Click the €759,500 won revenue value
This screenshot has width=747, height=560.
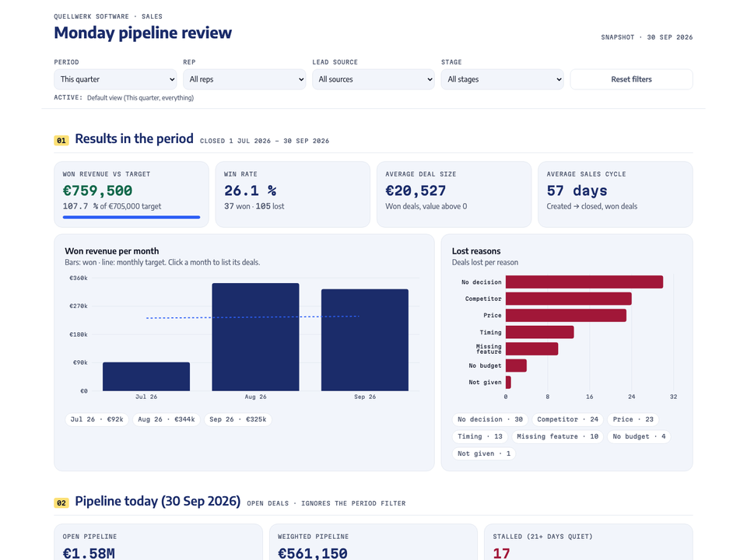coord(98,191)
